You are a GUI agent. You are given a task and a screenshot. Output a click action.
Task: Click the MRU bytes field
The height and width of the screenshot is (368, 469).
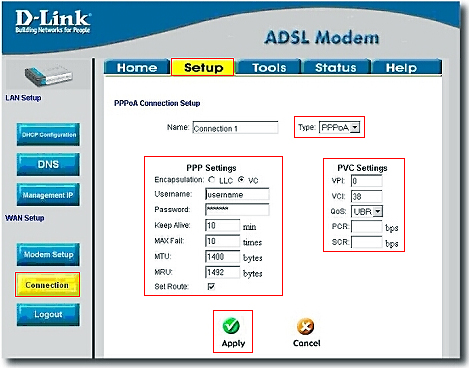tap(223, 272)
